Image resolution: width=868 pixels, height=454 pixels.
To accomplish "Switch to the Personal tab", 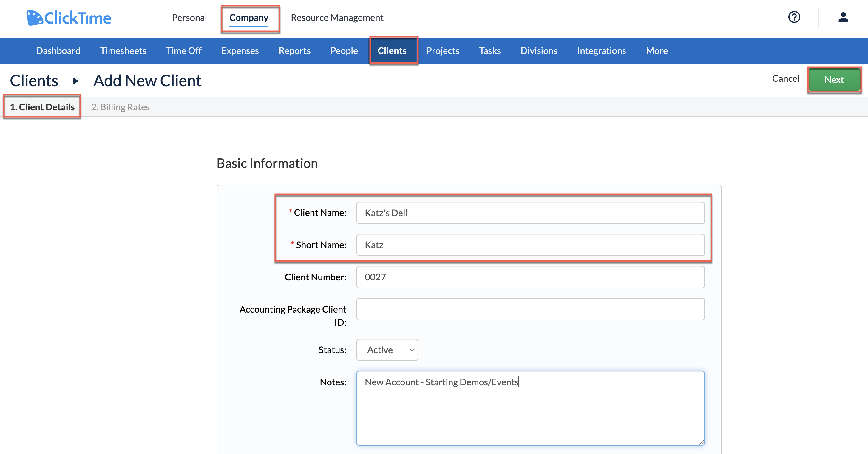I will pyautogui.click(x=189, y=18).
